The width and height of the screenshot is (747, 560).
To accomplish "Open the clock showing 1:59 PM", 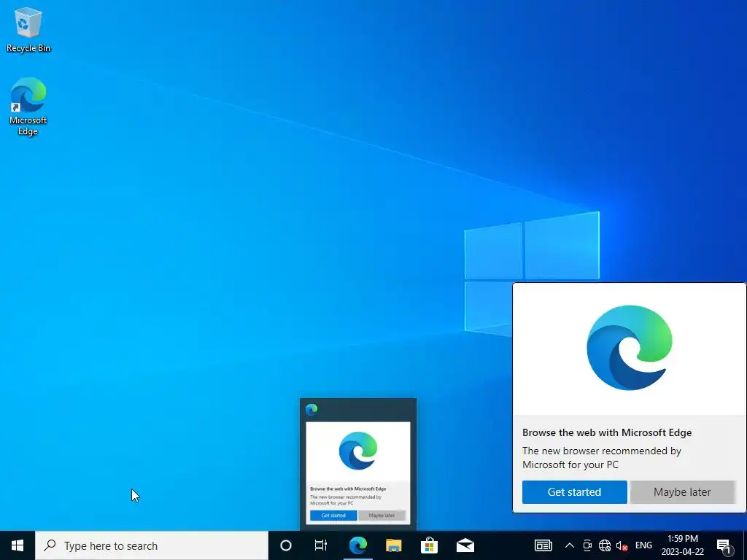I will coord(683,545).
